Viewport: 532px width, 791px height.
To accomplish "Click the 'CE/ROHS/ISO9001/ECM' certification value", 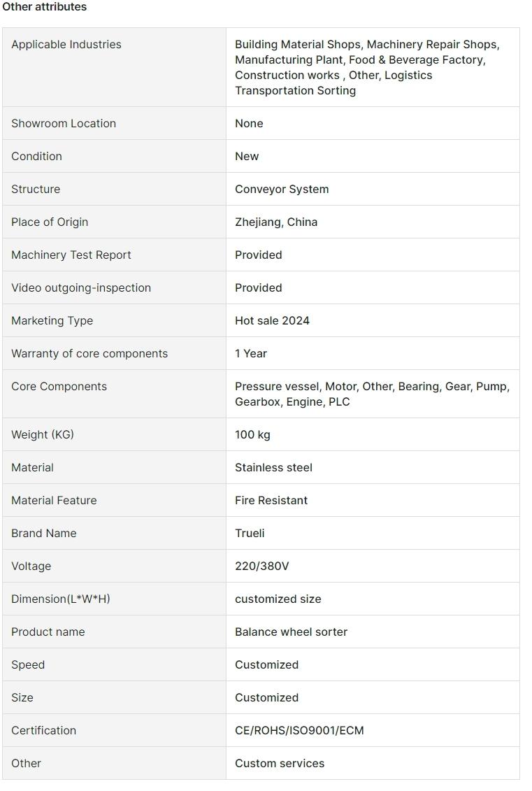I will click(299, 731).
